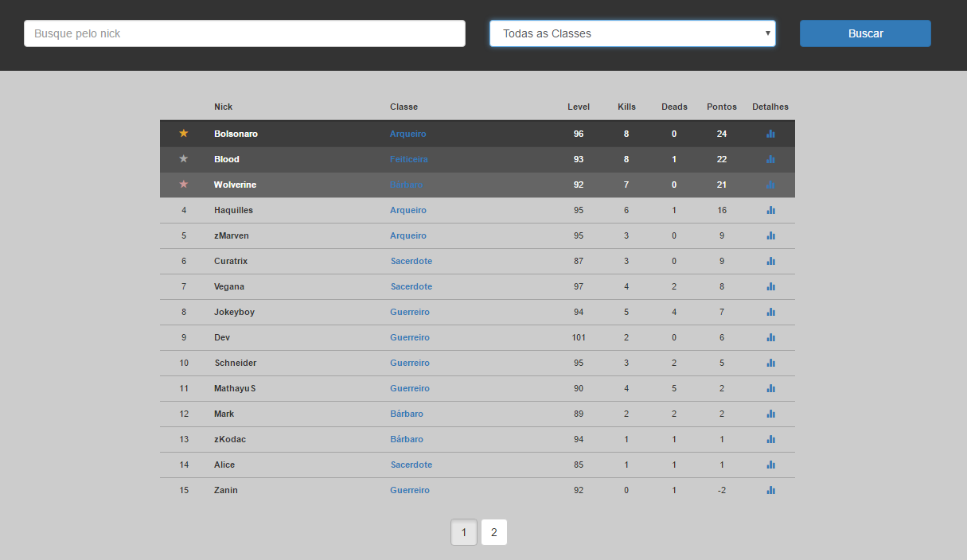This screenshot has width=967, height=560.
Task: Open Bárbaro class link for Mark
Action: point(406,414)
